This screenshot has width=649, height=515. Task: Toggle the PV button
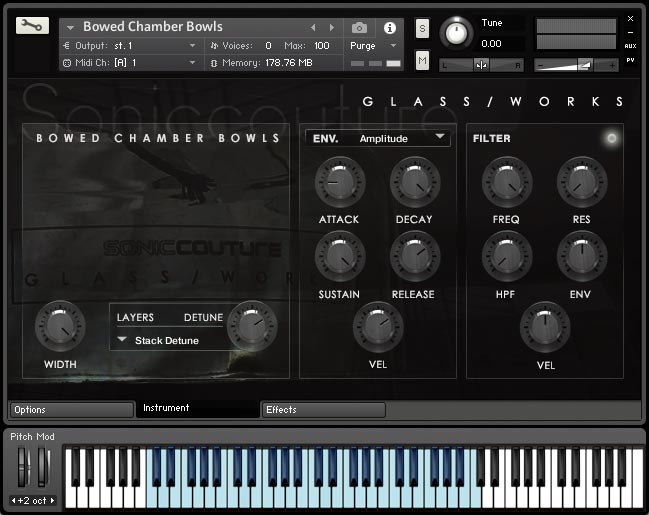(630, 60)
